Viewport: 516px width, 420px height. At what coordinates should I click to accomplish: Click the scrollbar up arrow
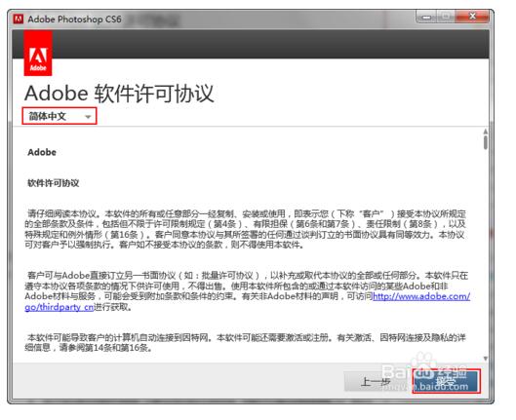pyautogui.click(x=486, y=132)
